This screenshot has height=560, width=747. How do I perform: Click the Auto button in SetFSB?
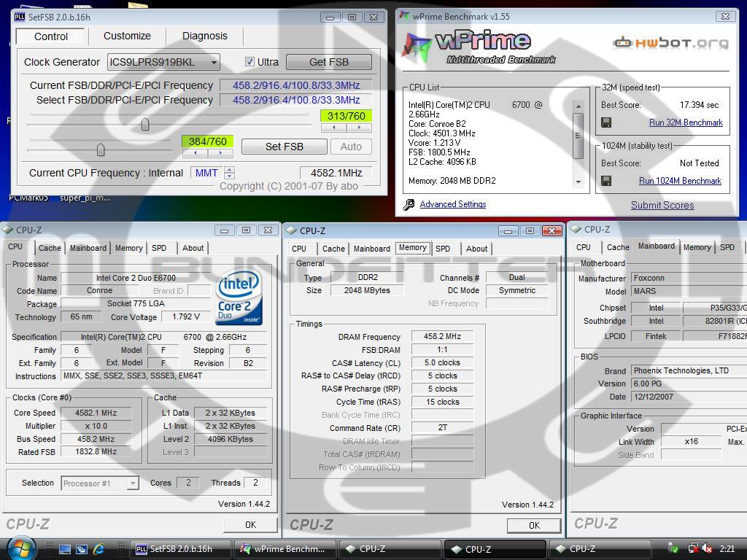tap(351, 147)
